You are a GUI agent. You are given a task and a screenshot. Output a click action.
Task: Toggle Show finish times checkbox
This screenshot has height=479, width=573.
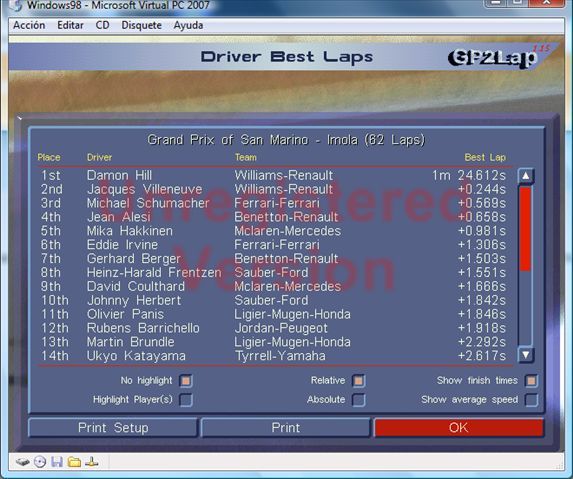click(x=532, y=381)
